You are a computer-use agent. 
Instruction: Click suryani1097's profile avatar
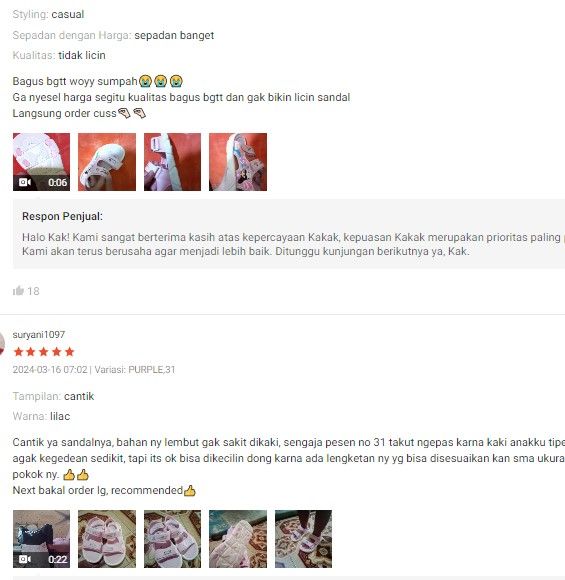(x=1, y=343)
